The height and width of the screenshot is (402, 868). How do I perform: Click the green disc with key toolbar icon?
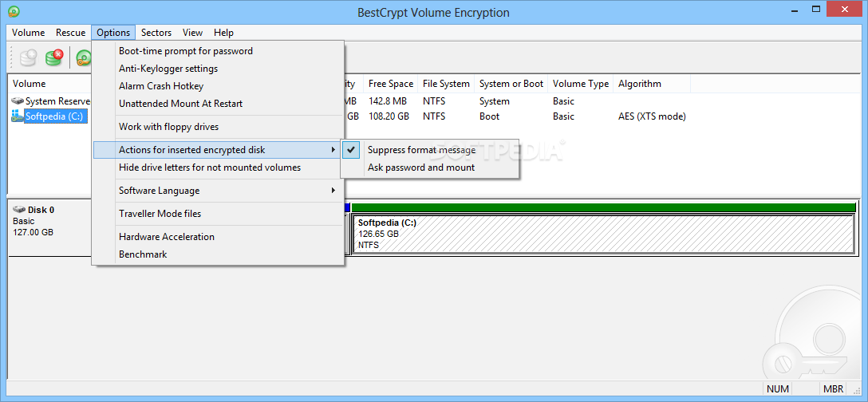84,57
